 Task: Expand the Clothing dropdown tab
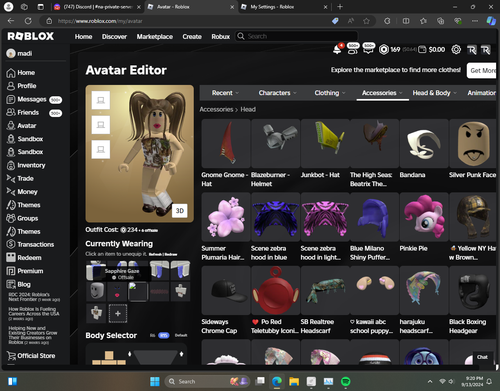(x=330, y=93)
